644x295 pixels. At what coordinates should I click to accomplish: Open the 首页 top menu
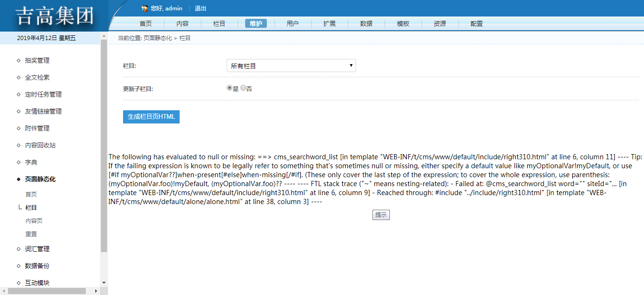point(146,24)
